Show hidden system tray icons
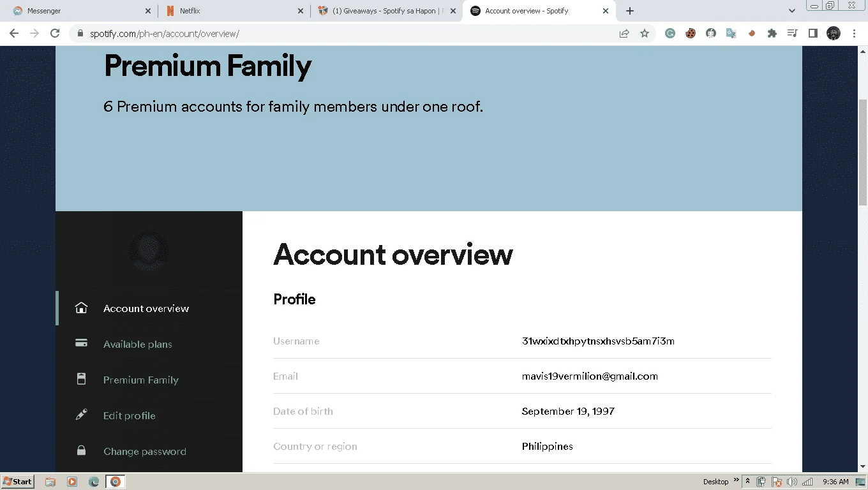 tap(748, 482)
